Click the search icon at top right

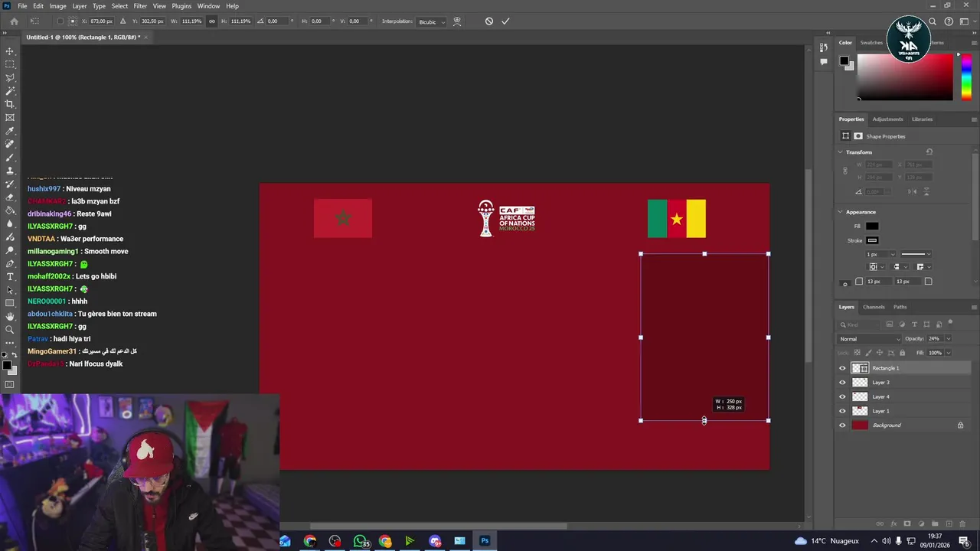coord(933,21)
